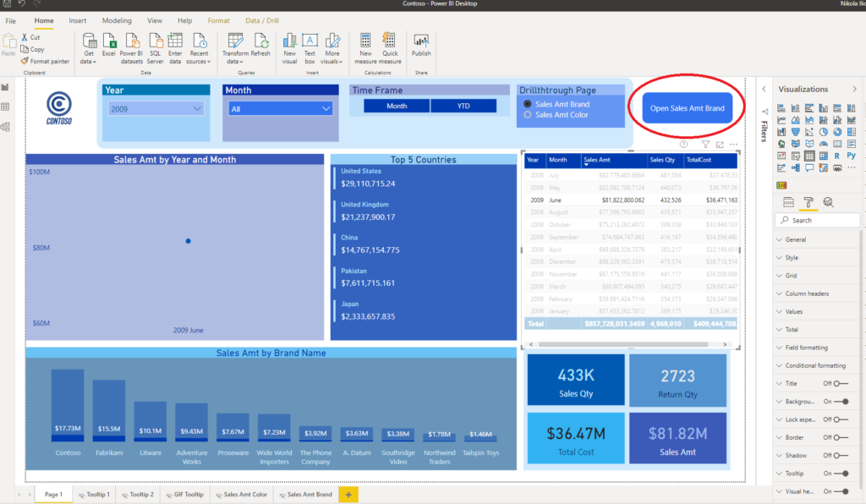
Task: Open table visual More options ellipsis
Action: (733, 145)
